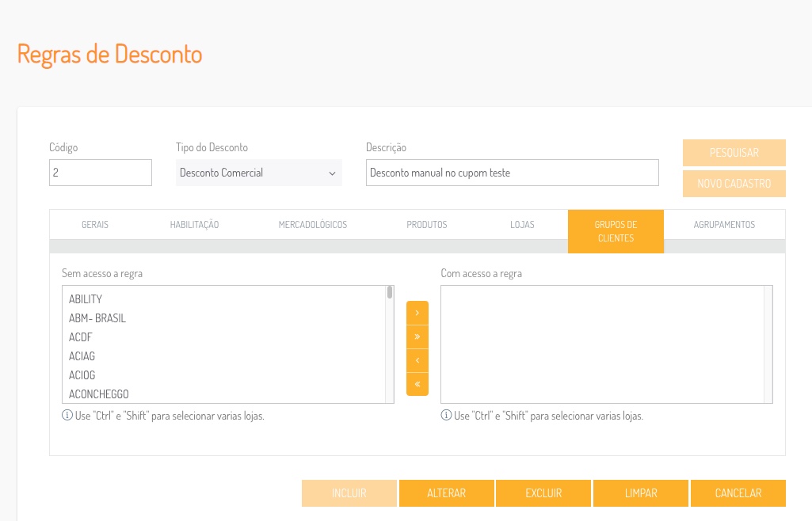
Task: Select the Produtos tab
Action: (x=427, y=224)
